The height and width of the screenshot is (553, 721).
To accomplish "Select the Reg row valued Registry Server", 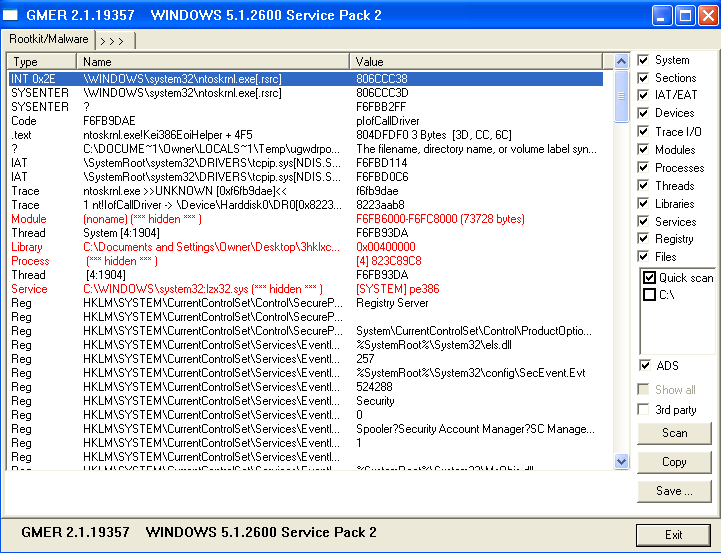I will click(306, 303).
